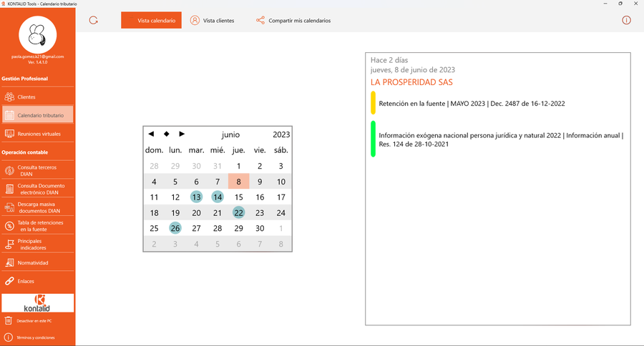Click the Normatividad gavel icon

pyautogui.click(x=9, y=262)
